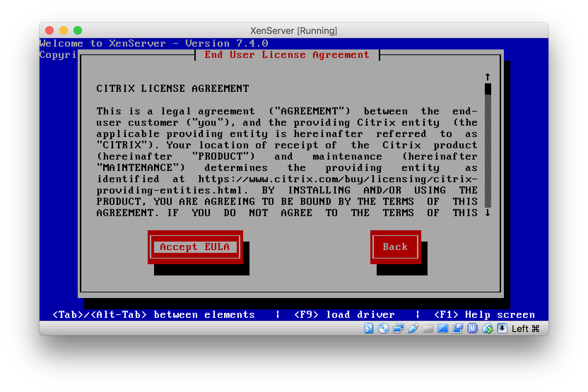This screenshot has height=392, width=588.
Task: Click the Tab between elements hint
Action: coord(154,315)
